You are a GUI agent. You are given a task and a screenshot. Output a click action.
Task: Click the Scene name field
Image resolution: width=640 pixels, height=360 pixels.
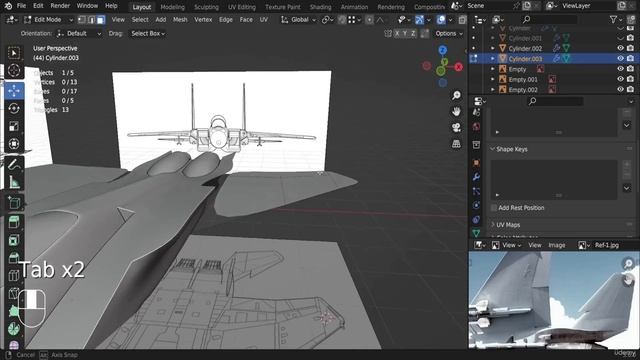pos(488,6)
